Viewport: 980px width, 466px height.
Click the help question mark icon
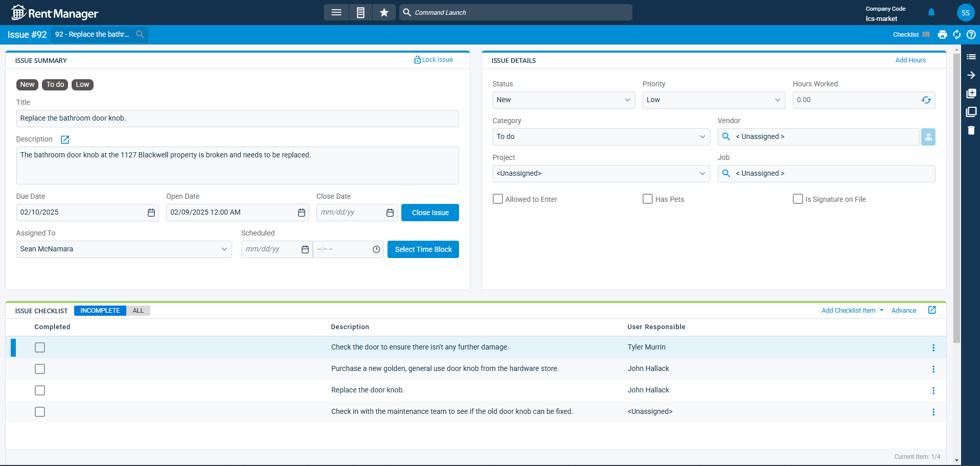point(971,35)
